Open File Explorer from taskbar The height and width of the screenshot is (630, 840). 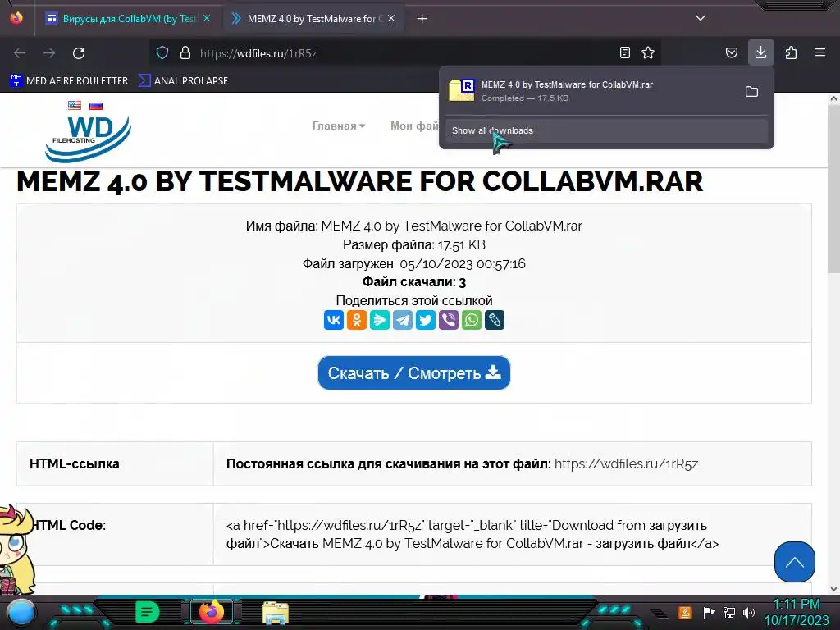click(x=276, y=613)
